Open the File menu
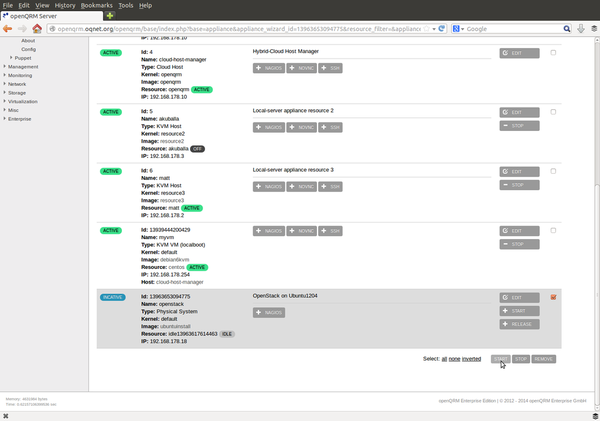Viewport: 600px width, 421px height. 8,5
